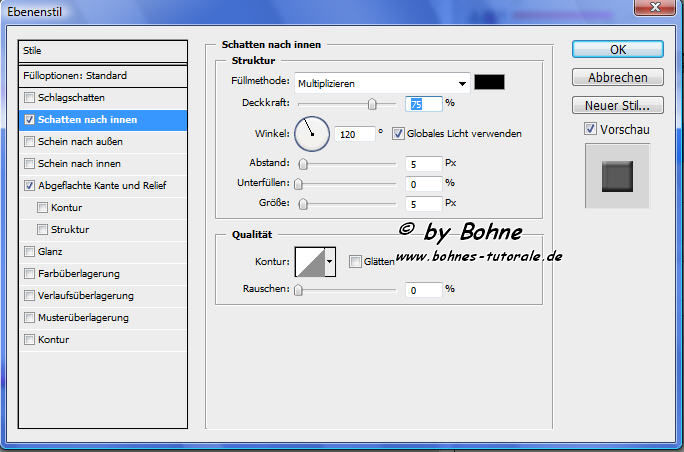This screenshot has height=452, width=684.
Task: Click the Deckkraft slider handle
Action: (x=372, y=104)
